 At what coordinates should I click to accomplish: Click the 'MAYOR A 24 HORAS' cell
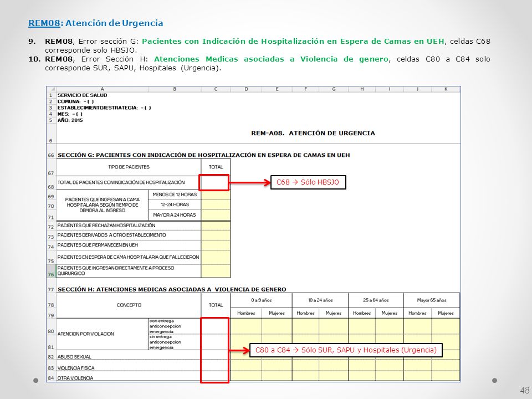pyautogui.click(x=175, y=215)
